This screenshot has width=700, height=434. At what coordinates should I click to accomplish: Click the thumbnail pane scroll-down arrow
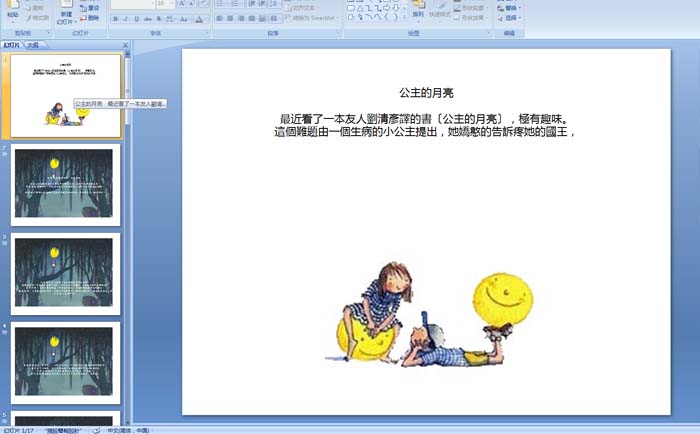128,422
